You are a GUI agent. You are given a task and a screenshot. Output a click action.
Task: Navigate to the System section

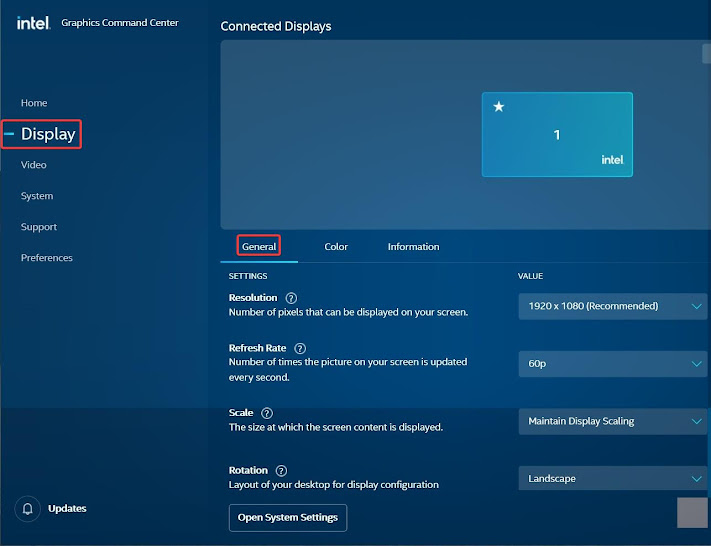(37, 196)
